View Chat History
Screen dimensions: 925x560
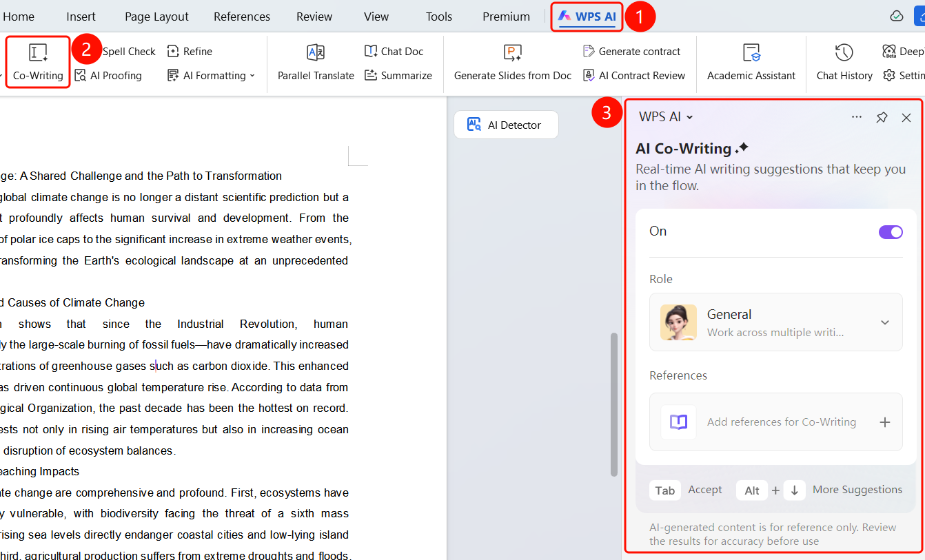pyautogui.click(x=844, y=62)
